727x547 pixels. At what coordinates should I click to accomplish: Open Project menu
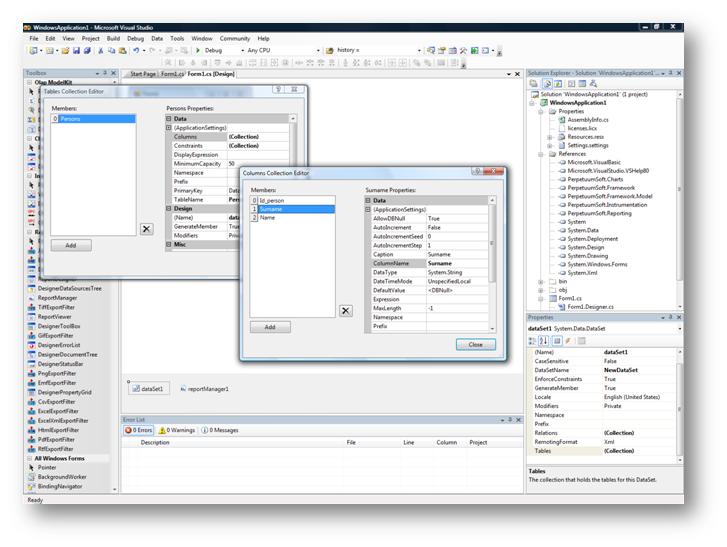tap(90, 38)
